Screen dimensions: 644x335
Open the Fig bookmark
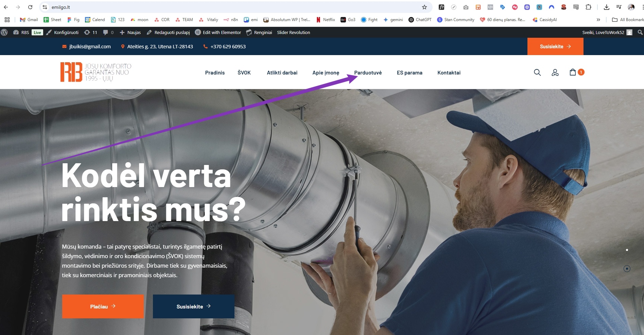point(73,20)
